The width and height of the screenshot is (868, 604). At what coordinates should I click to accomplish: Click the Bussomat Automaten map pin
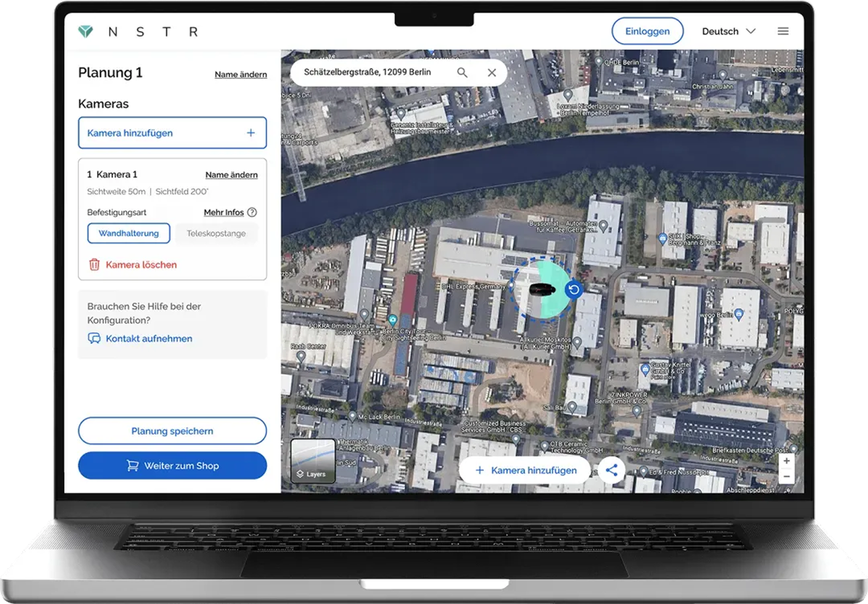(603, 226)
